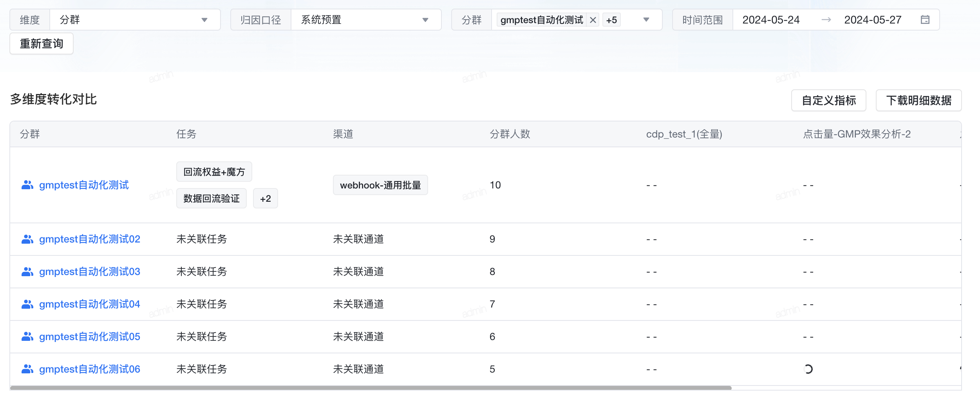Open 自定义指标 settings
The image size is (980, 409).
click(829, 100)
